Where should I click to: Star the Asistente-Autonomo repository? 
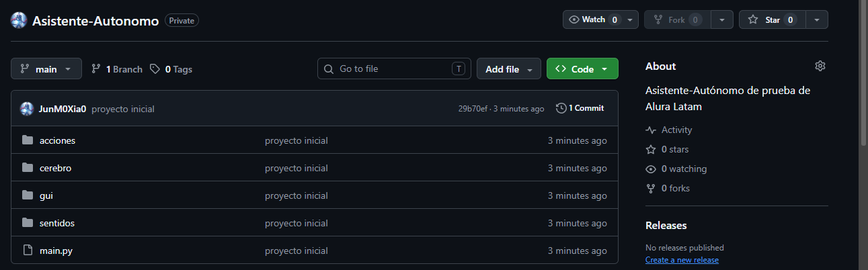click(771, 19)
